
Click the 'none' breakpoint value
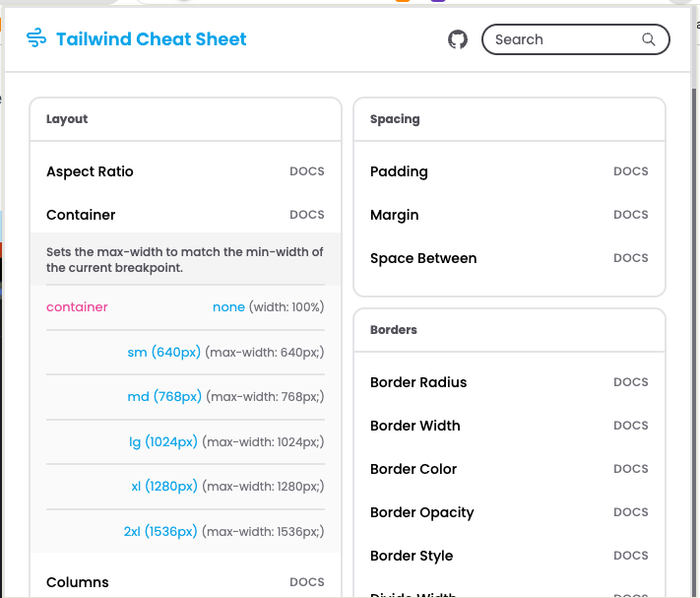coord(228,307)
